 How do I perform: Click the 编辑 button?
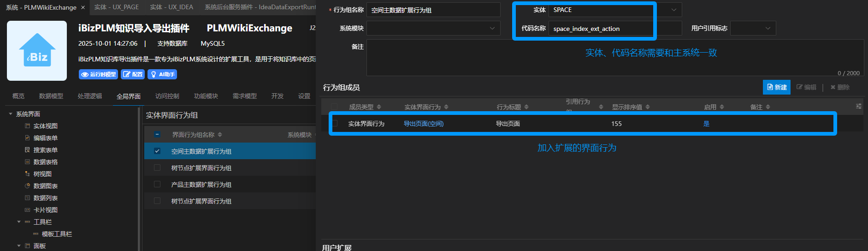point(806,87)
